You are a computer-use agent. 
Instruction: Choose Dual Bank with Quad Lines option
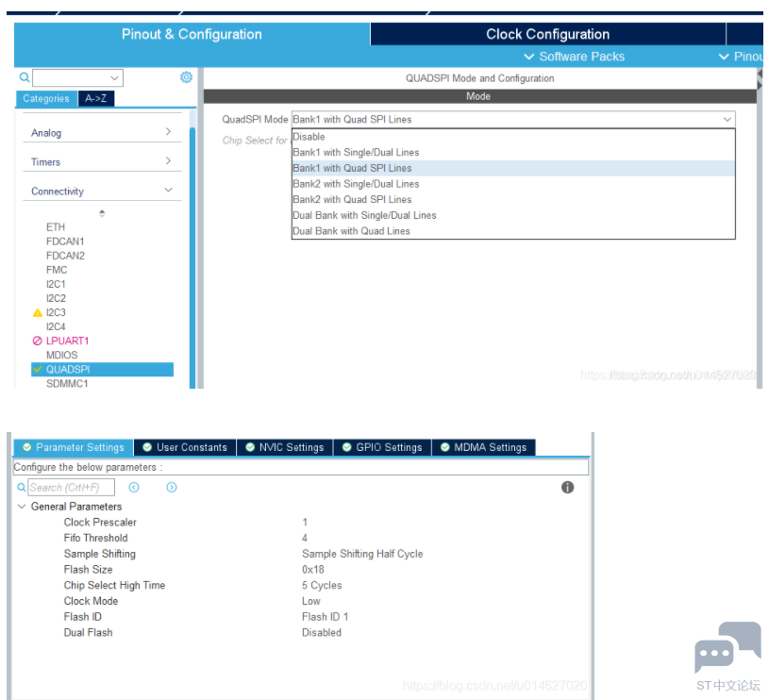[x=351, y=231]
